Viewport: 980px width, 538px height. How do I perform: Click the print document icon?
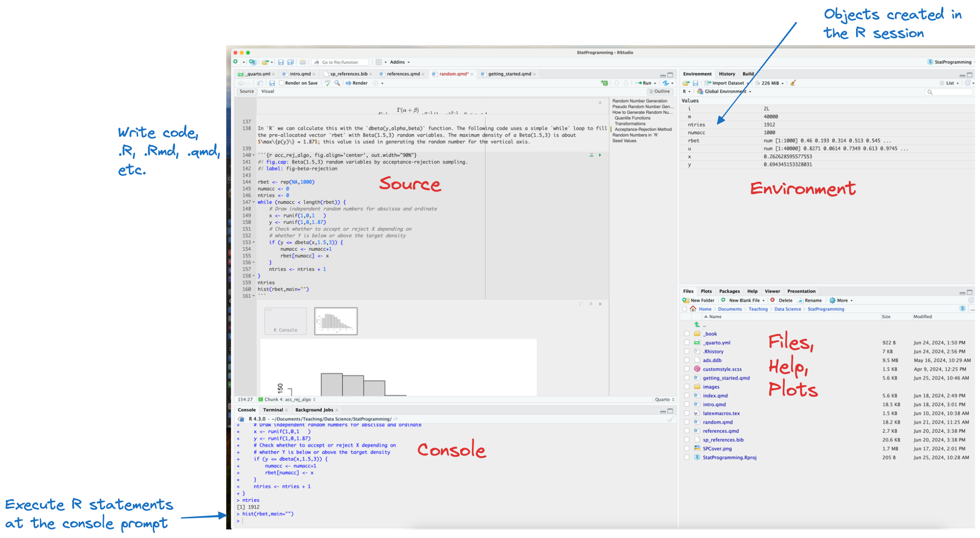pos(303,62)
